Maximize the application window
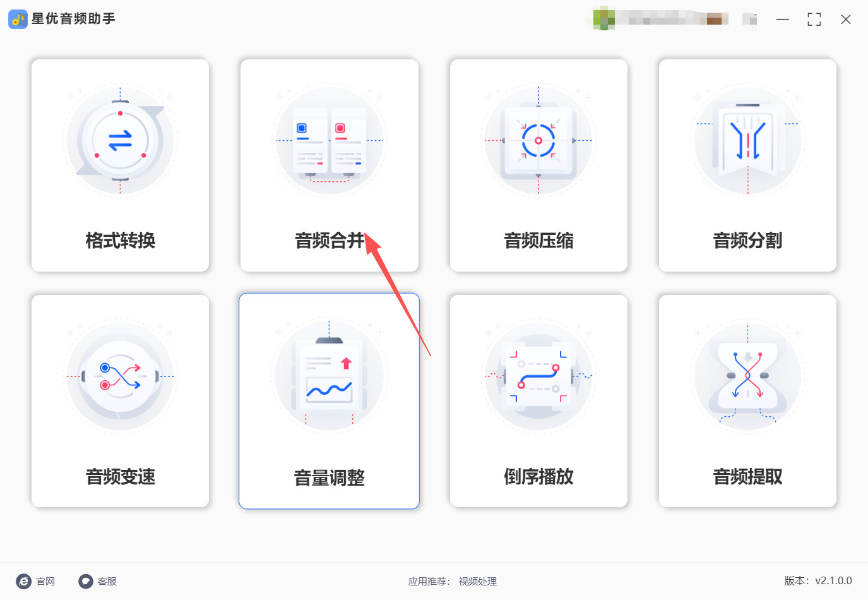 pos(814,20)
